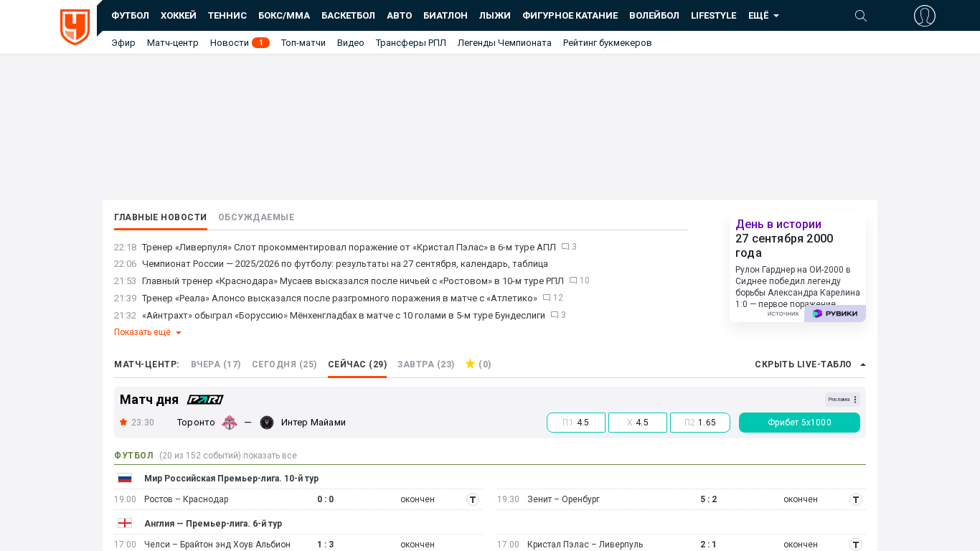Open text broadcast icon for Zenit – Orenburg
Screen dimensions: 980x551
pos(856,499)
